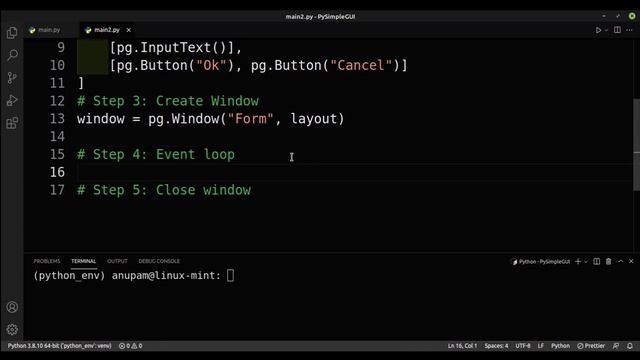Screen dimensions: 640x360
Task: Switch to the Problems panel tab
Action: (x=47, y=261)
